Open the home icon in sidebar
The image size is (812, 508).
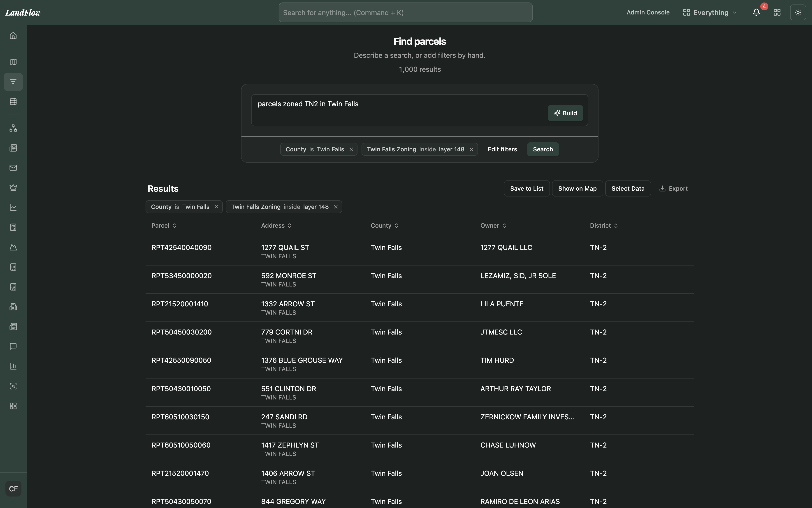pyautogui.click(x=13, y=36)
